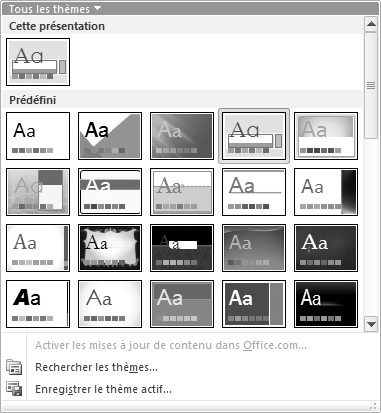
Task: Apply the black theme in bottom right
Action: pyautogui.click(x=326, y=304)
